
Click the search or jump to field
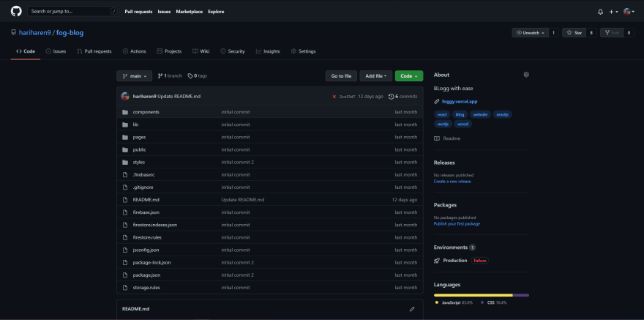tap(73, 12)
